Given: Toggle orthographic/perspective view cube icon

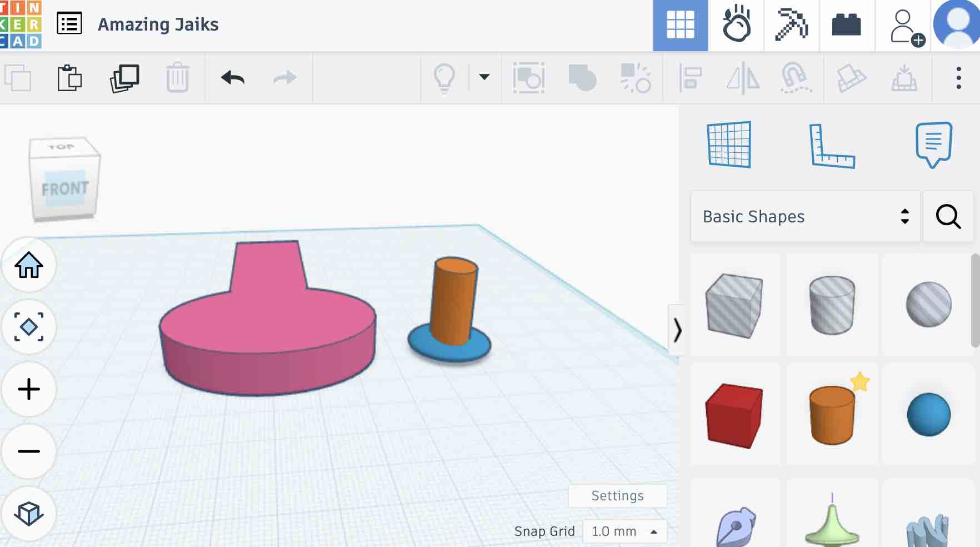Looking at the screenshot, I should coord(29,514).
